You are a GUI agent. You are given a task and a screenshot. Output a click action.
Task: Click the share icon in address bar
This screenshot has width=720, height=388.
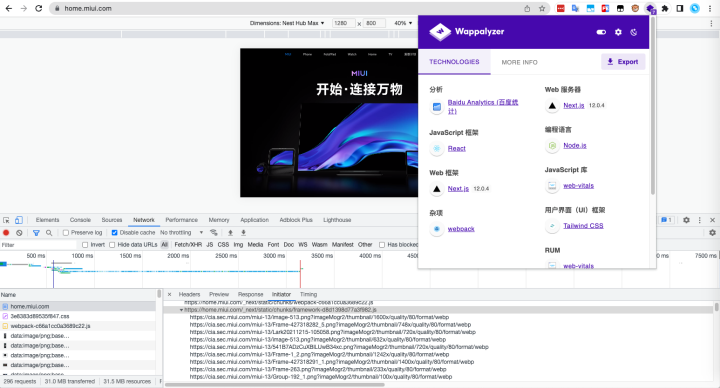point(527,8)
